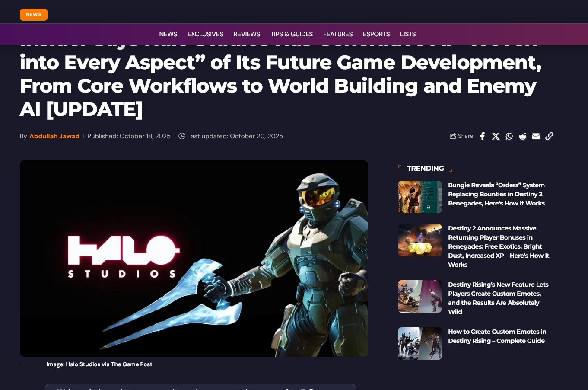Click the Halo Studios featured image
The image size is (588, 390).
click(x=194, y=259)
